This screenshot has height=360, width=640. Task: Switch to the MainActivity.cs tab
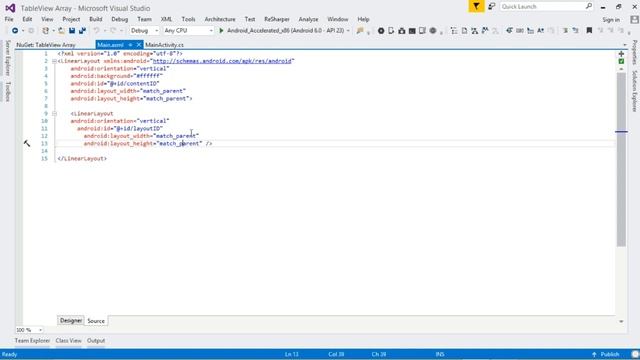164,45
